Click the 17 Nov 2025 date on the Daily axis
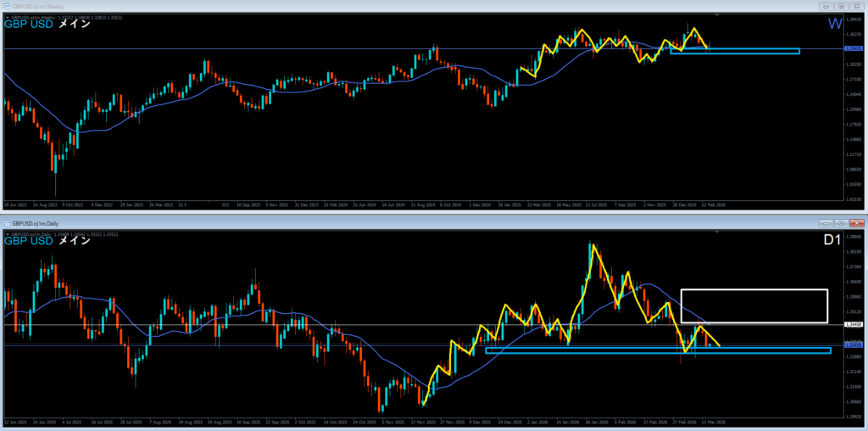Image resolution: width=868 pixels, height=431 pixels. (423, 422)
